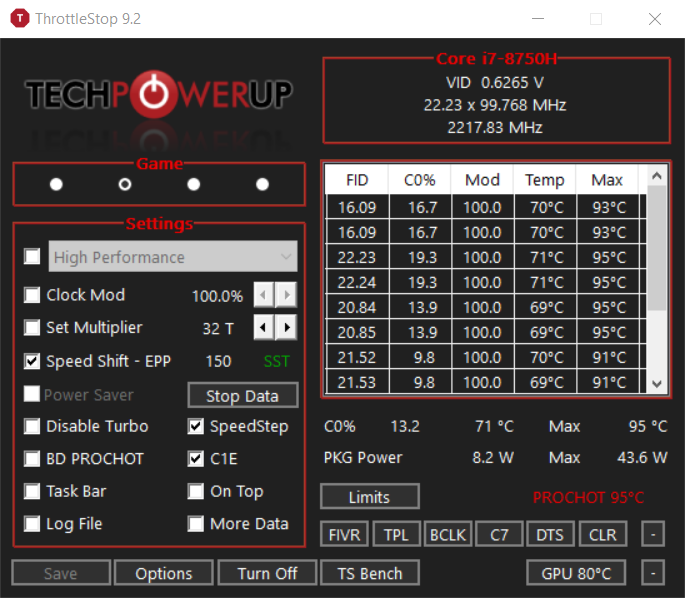This screenshot has width=685, height=598.
Task: Uncheck the C1E checkbox
Action: pyautogui.click(x=196, y=459)
